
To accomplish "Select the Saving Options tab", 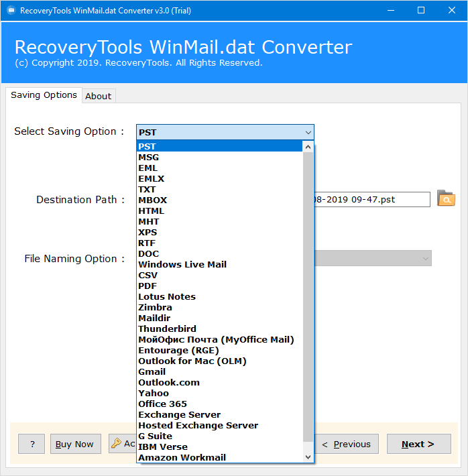I will 44,95.
